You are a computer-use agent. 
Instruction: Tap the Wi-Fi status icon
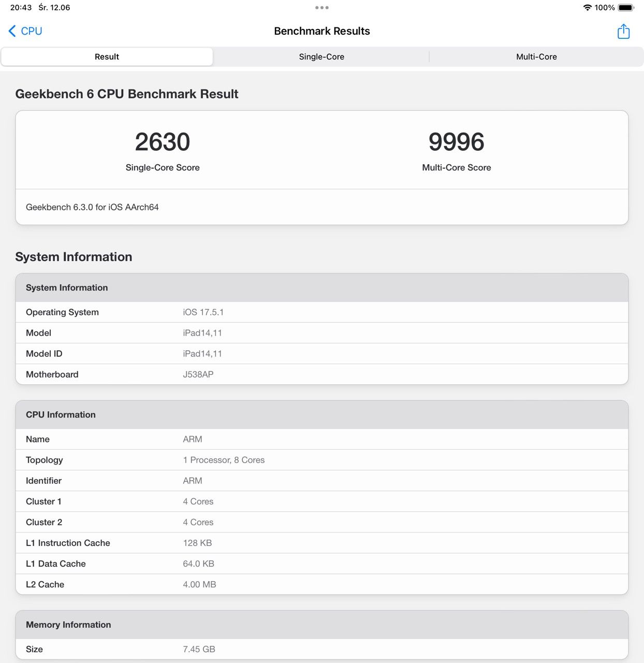pyautogui.click(x=587, y=8)
